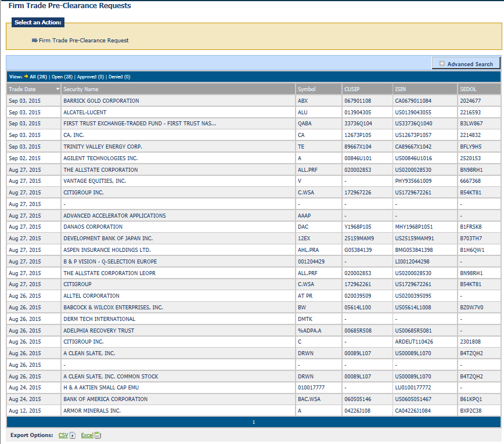
Task: Click ARMOR MINERALS INC. security name
Action: click(92, 410)
